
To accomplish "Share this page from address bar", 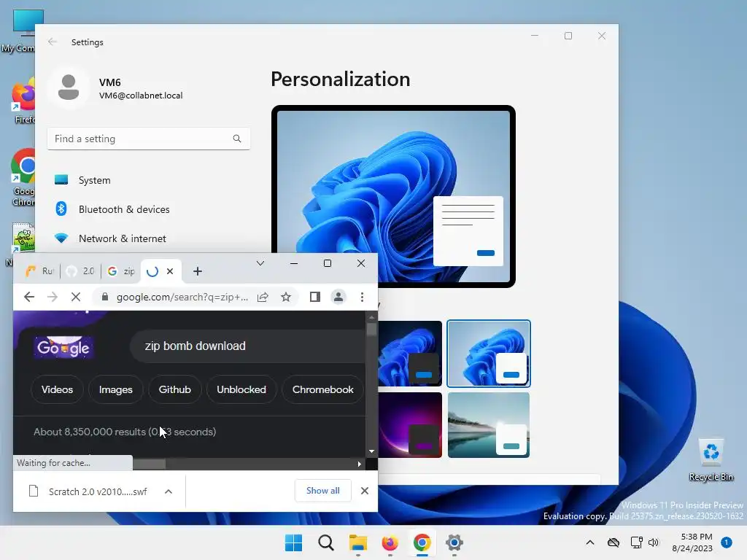I will pyautogui.click(x=263, y=297).
